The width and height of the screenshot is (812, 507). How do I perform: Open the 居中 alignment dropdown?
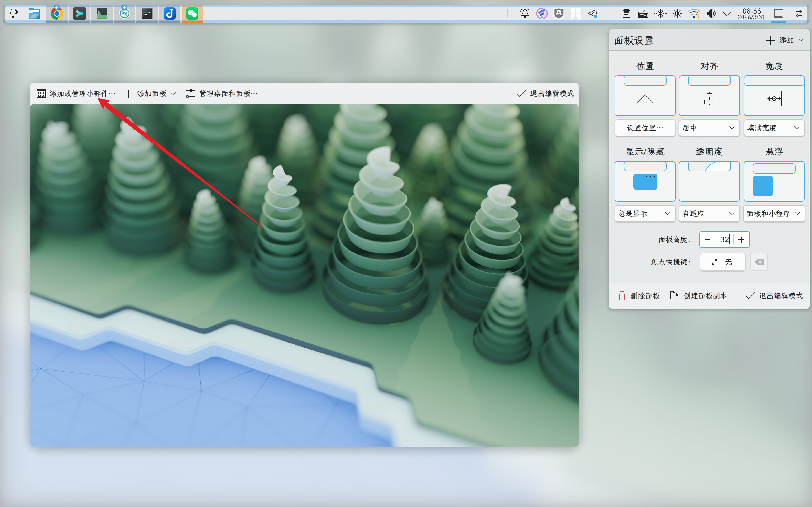point(709,128)
